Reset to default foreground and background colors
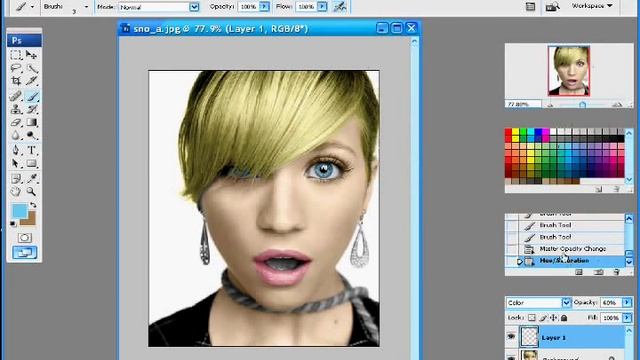The width and height of the screenshot is (640, 360). pos(13,223)
